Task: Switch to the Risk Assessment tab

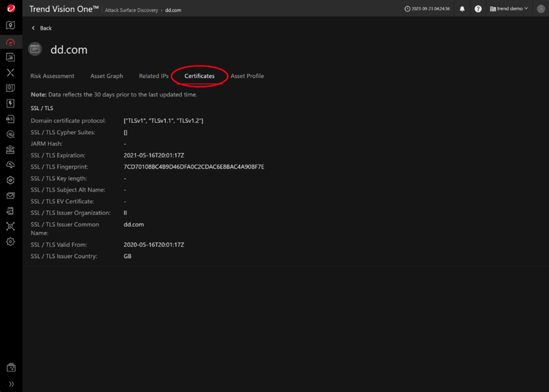Action: point(52,76)
